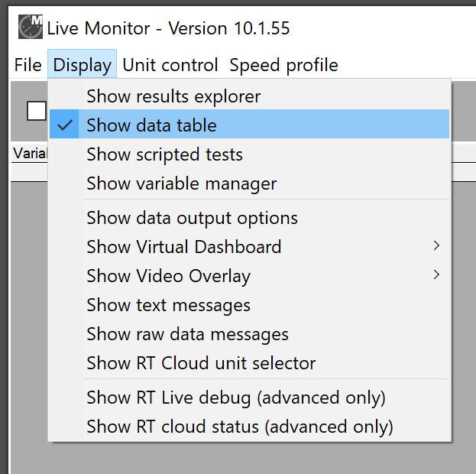Open Show data output options
476x474 pixels.
192,218
